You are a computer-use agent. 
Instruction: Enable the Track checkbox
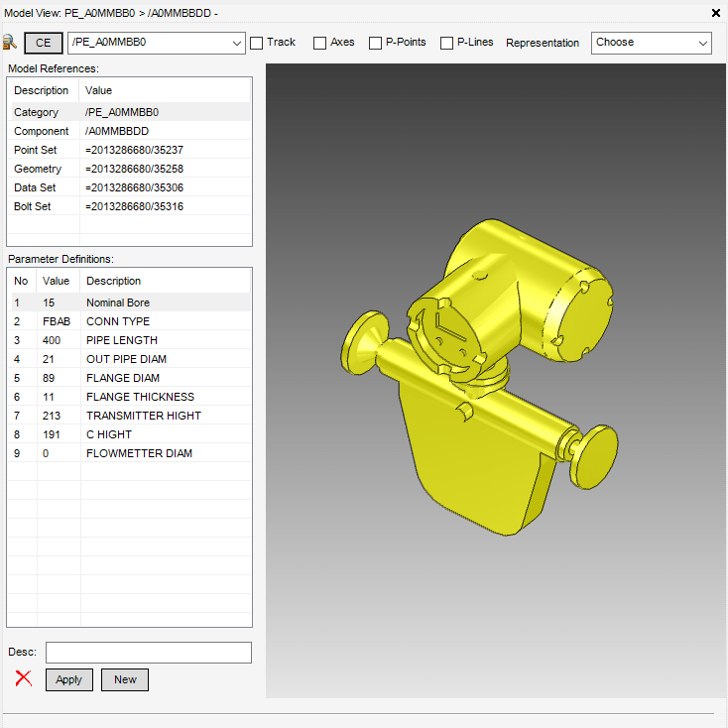point(257,43)
